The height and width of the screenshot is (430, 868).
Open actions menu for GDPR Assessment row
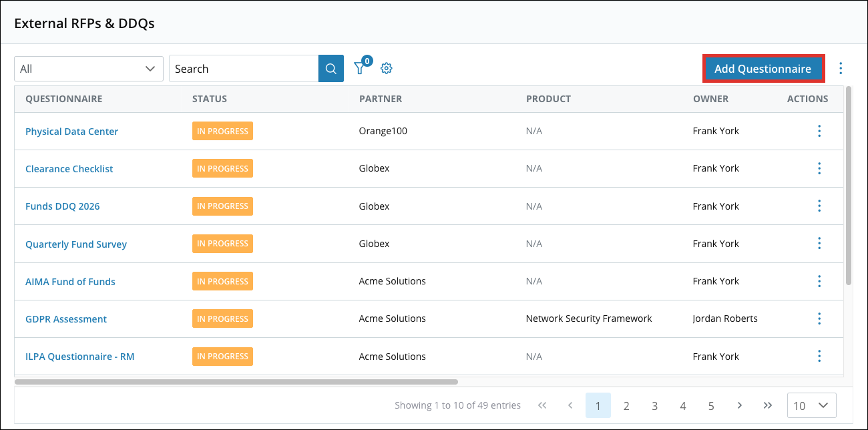(819, 318)
